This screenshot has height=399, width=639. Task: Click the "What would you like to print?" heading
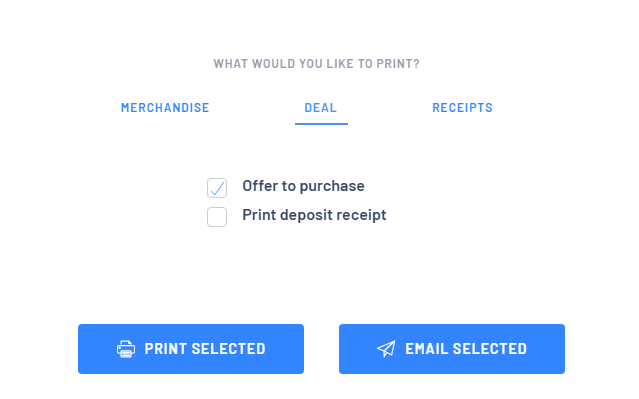click(317, 64)
